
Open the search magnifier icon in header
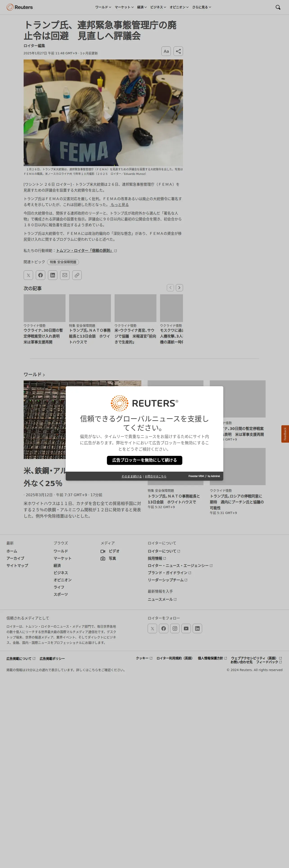click(x=278, y=7)
